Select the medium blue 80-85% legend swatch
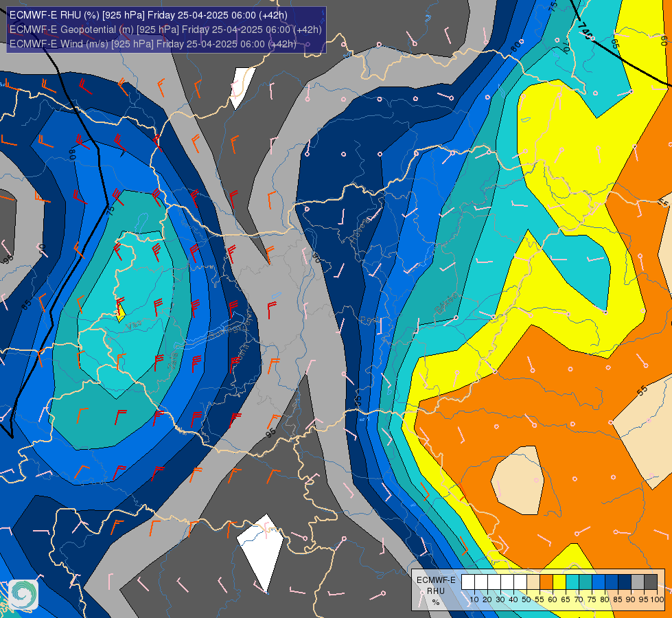The width and height of the screenshot is (672, 618). pyautogui.click(x=612, y=582)
